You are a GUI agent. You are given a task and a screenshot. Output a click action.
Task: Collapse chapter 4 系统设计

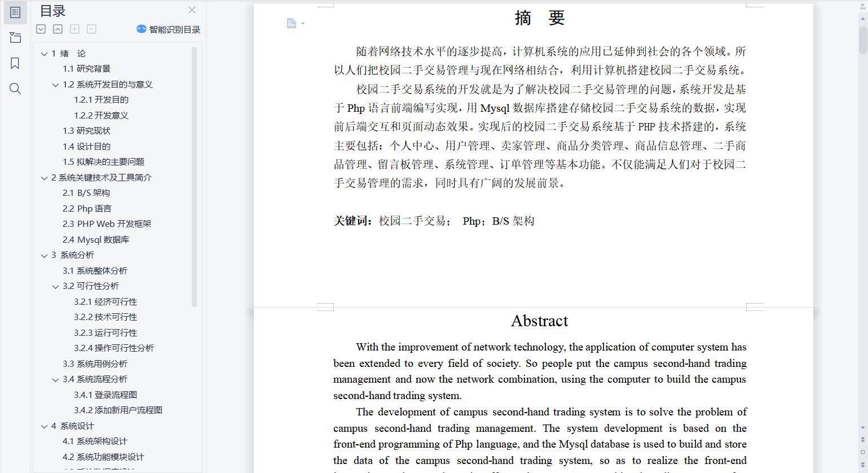45,426
